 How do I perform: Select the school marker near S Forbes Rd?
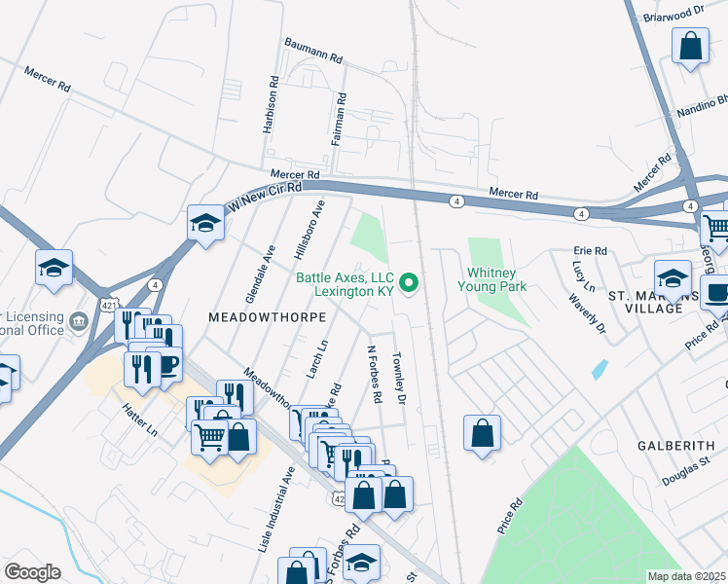(x=362, y=564)
